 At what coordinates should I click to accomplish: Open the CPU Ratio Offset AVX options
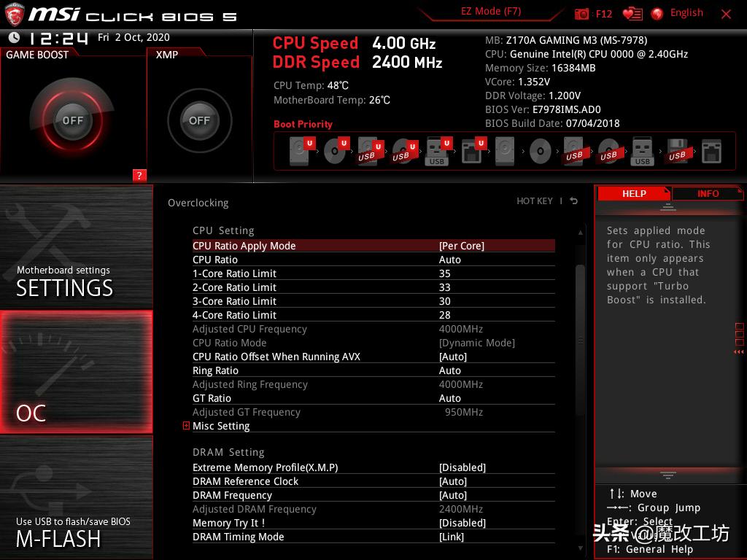click(x=459, y=357)
